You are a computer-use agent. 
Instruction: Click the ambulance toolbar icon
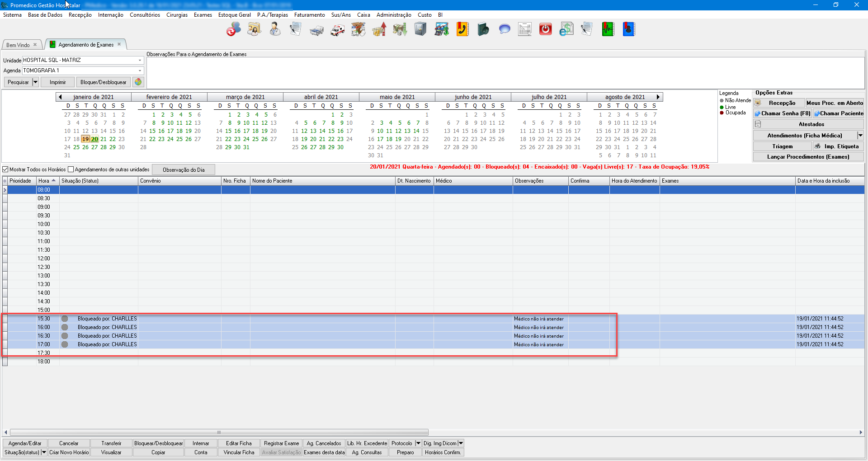(337, 30)
